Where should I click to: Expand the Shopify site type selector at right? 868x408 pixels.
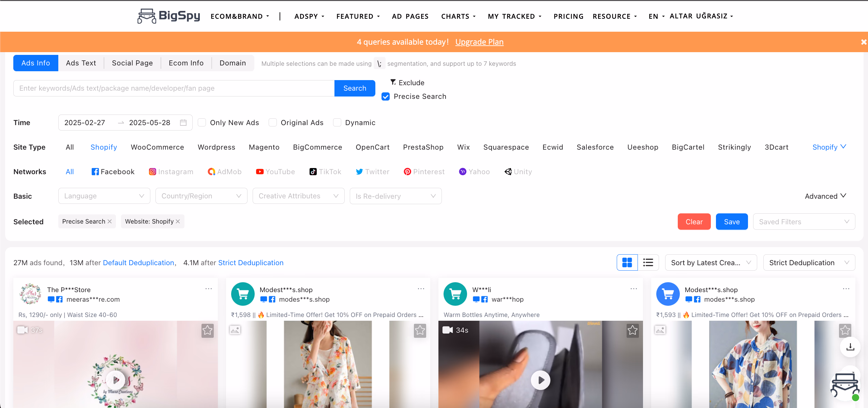point(829,147)
